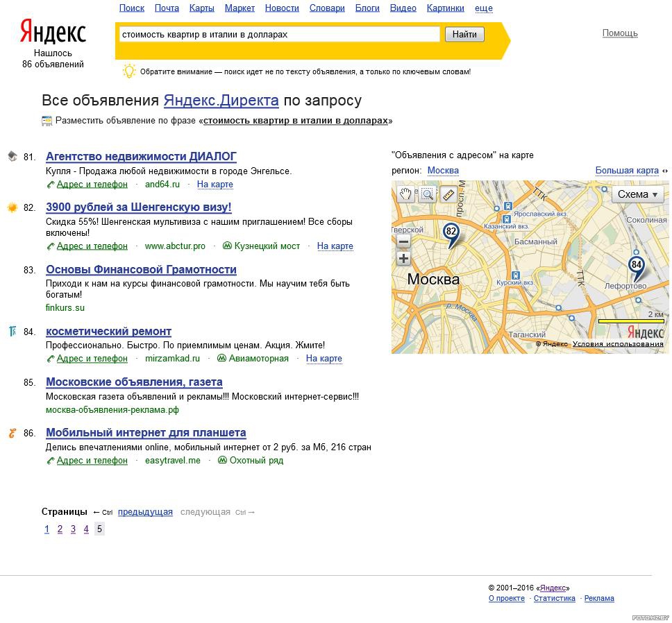Open the Основы Финансовой Грамотности ad
Screen dimensions: 672x623
coord(141,269)
